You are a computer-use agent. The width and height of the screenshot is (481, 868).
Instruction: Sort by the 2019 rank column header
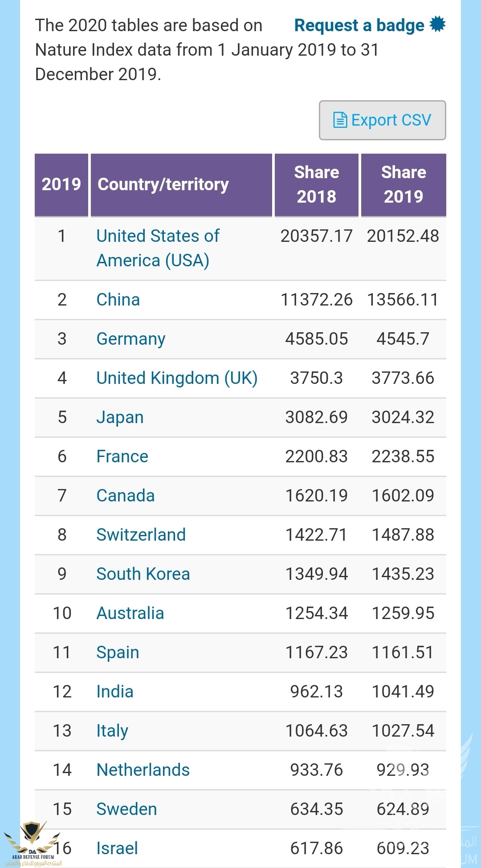61,185
